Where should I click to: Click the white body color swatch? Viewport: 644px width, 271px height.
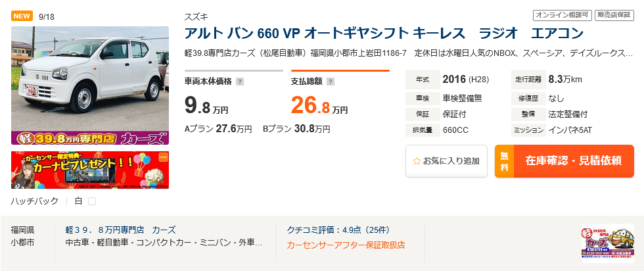[x=92, y=201]
